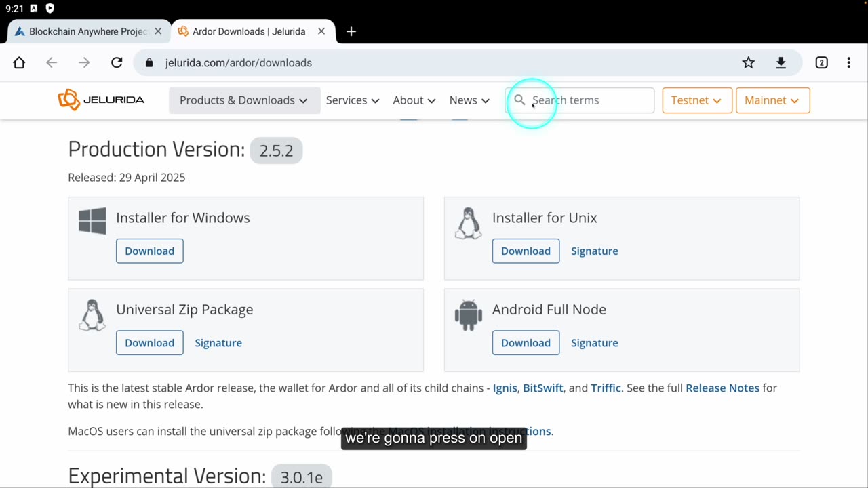
Task: Click the penguin icon beside Installer for Unix
Action: [468, 224]
